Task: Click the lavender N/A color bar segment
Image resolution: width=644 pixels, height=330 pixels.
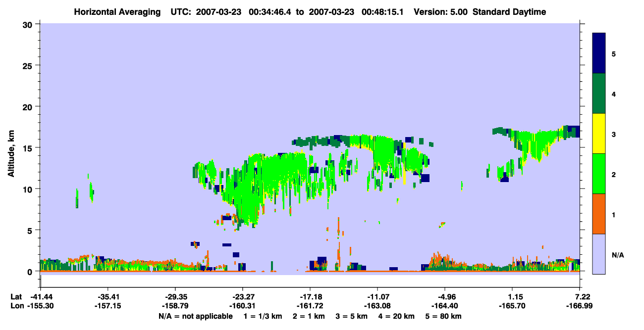Action: click(x=599, y=254)
